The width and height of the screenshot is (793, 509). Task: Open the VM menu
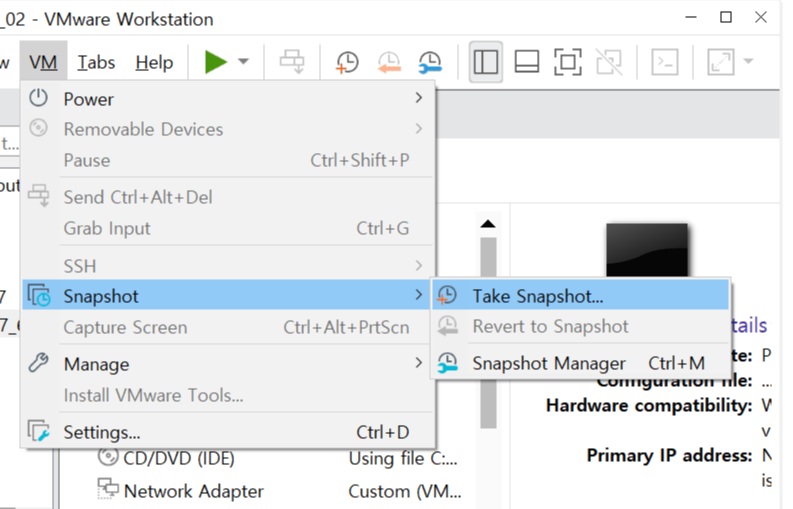click(43, 62)
